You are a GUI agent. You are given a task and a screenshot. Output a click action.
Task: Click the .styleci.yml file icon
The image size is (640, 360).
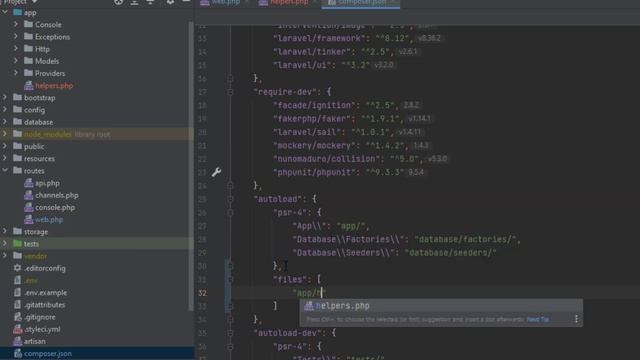pos(17,329)
